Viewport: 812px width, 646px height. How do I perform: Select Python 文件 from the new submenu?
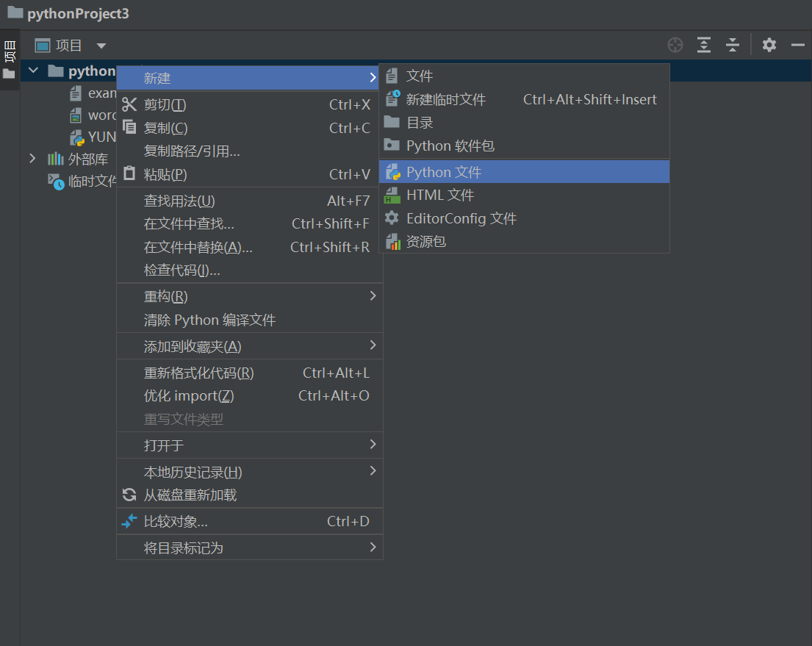[x=441, y=171]
